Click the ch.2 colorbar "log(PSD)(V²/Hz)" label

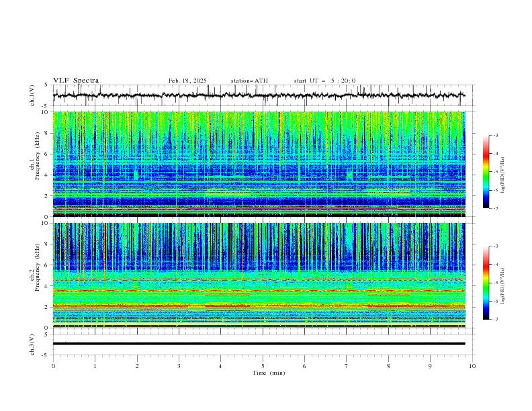(502, 286)
